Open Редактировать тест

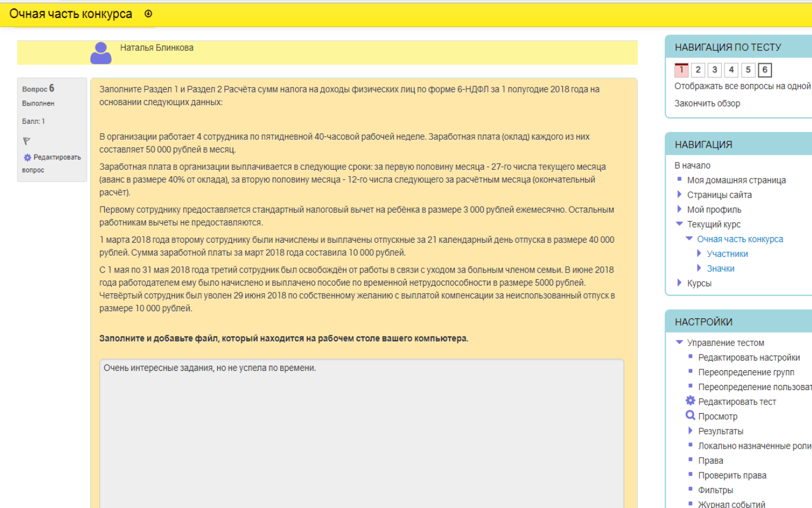[x=737, y=401]
